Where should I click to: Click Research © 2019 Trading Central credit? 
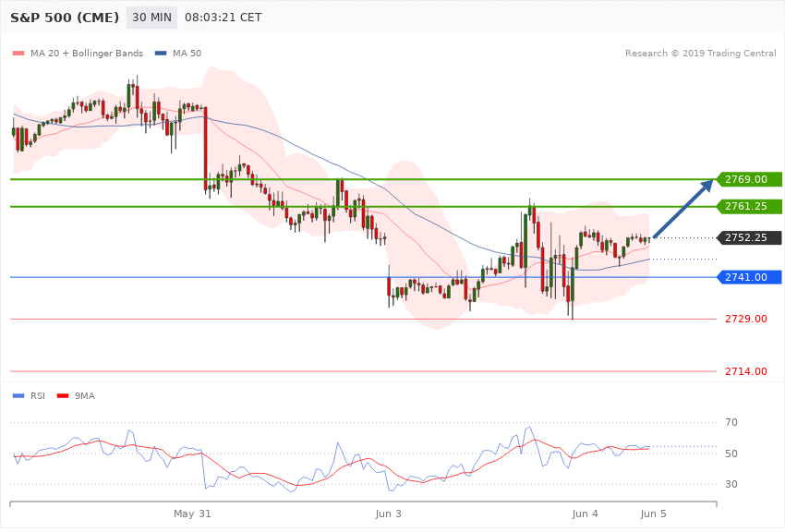click(700, 53)
